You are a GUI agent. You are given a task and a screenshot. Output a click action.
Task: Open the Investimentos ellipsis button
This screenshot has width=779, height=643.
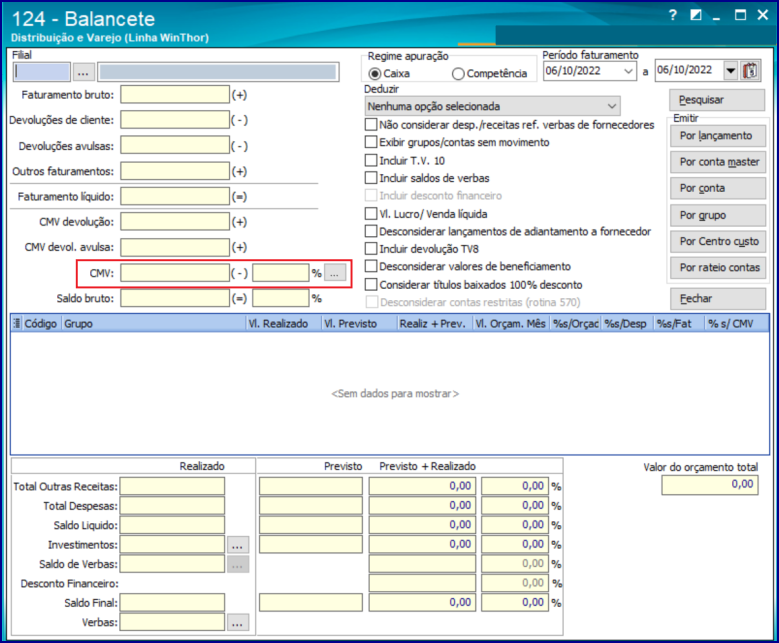point(237,545)
